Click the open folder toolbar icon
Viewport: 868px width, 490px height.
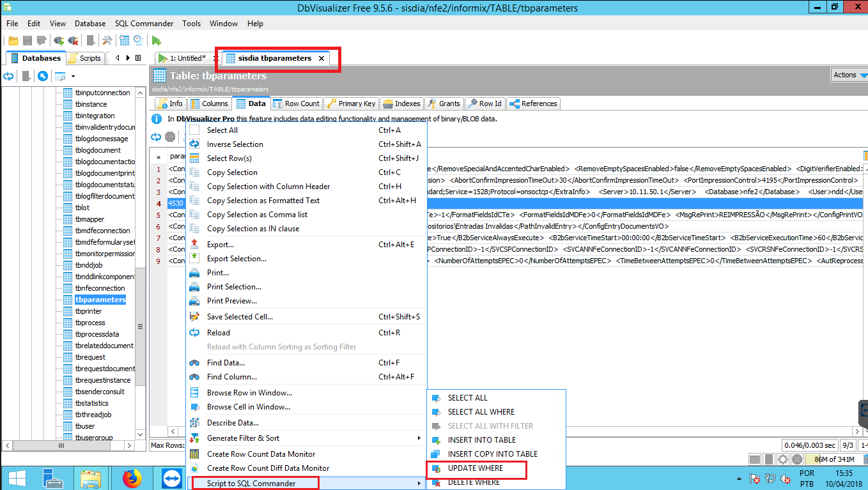tap(13, 40)
